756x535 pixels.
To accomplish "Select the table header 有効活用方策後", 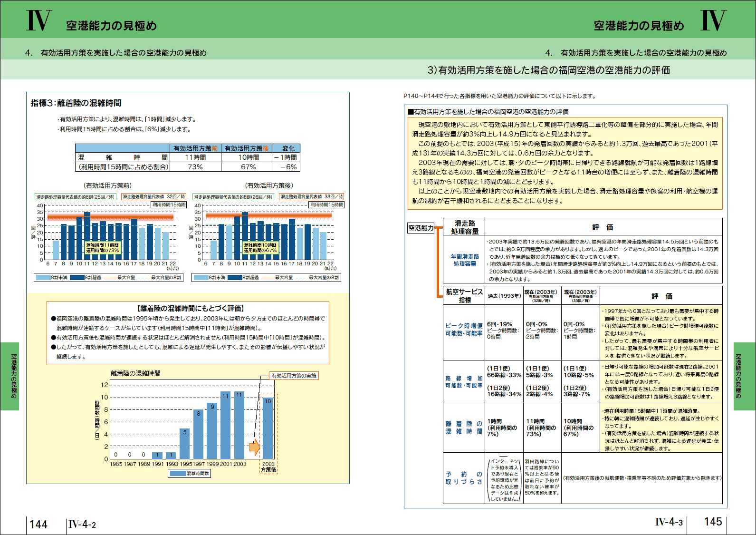I will pyautogui.click(x=246, y=148).
